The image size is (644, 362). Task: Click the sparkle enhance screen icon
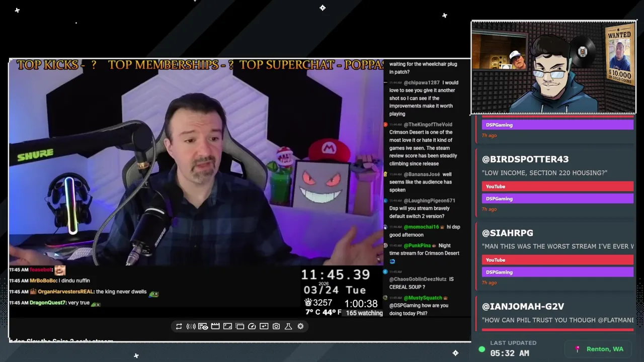click(x=264, y=326)
